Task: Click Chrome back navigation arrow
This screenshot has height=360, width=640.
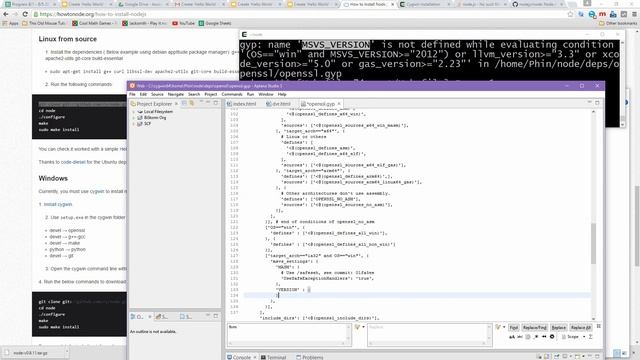Action: coord(6,14)
